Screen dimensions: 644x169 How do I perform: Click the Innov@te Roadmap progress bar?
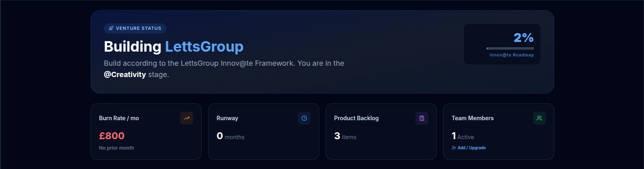(510, 48)
